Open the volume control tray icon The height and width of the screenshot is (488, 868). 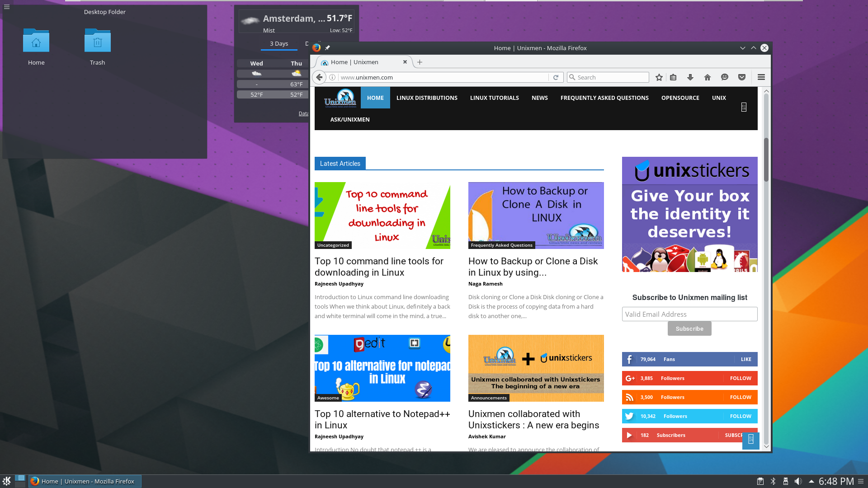click(x=798, y=482)
